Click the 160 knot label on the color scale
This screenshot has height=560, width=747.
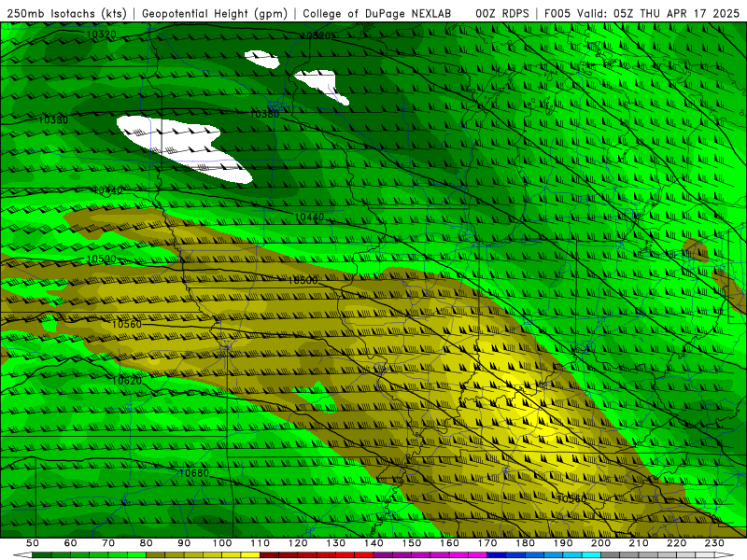click(x=450, y=543)
